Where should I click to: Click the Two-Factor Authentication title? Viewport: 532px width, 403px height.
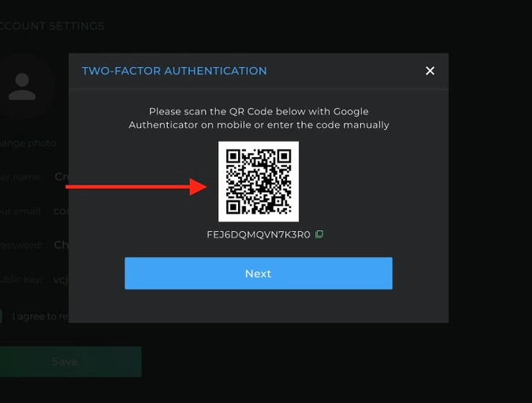point(174,71)
